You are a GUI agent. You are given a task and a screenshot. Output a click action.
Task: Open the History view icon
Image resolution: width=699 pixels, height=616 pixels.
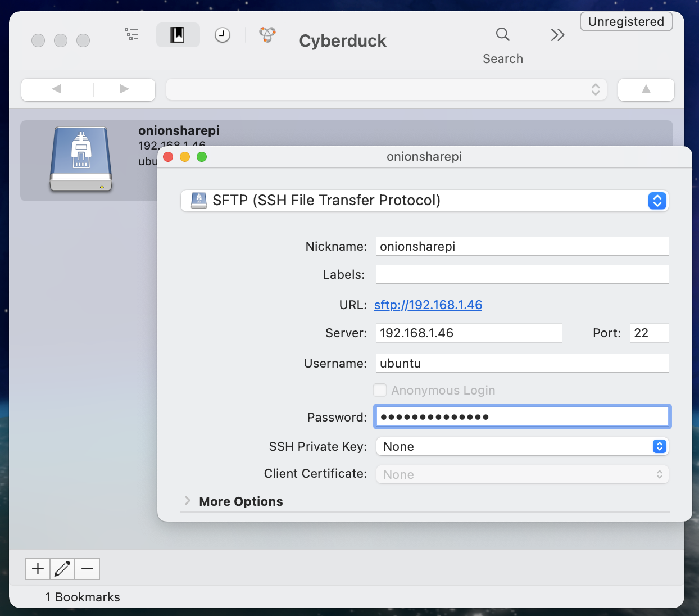tap(223, 35)
